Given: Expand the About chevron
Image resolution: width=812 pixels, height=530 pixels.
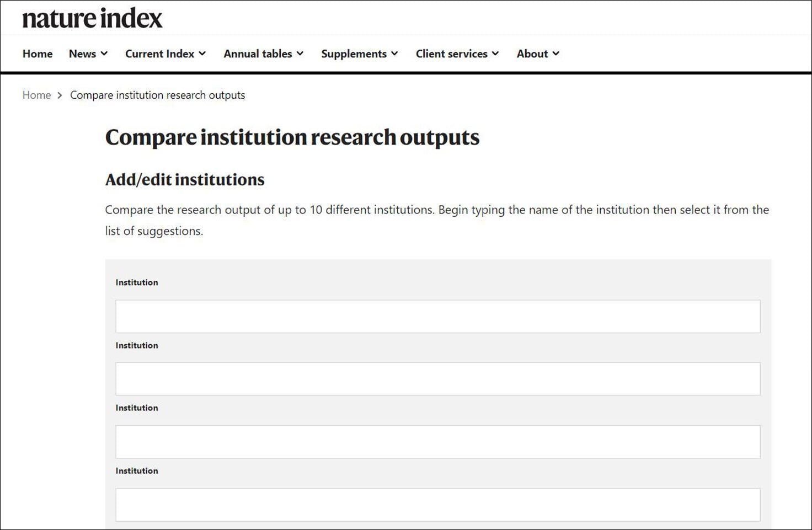Looking at the screenshot, I should click(x=556, y=53).
